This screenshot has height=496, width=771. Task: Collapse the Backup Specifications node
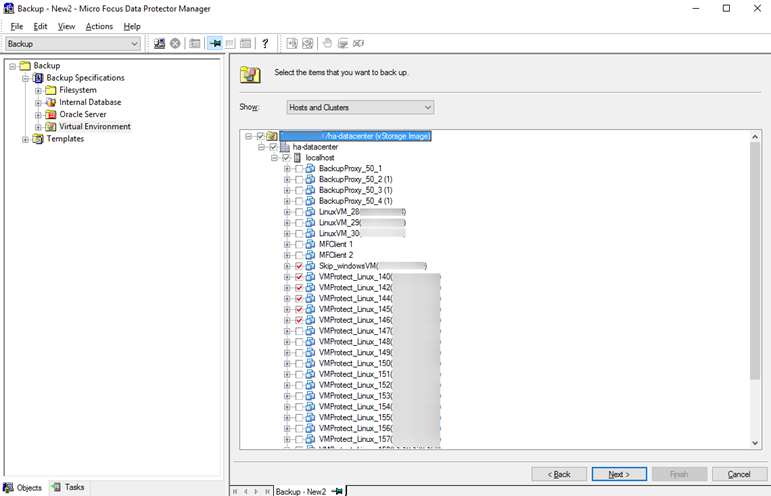[x=25, y=78]
